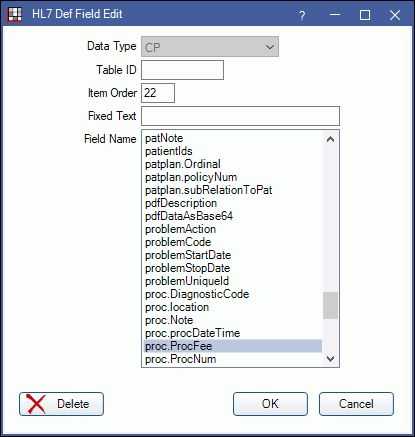Image resolution: width=415 pixels, height=437 pixels.
Task: Click the red X Delete button
Action: [61, 404]
